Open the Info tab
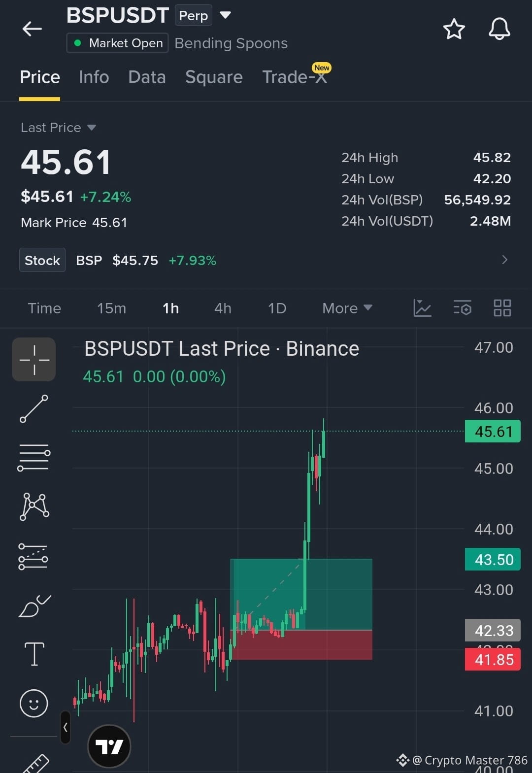 [94, 77]
